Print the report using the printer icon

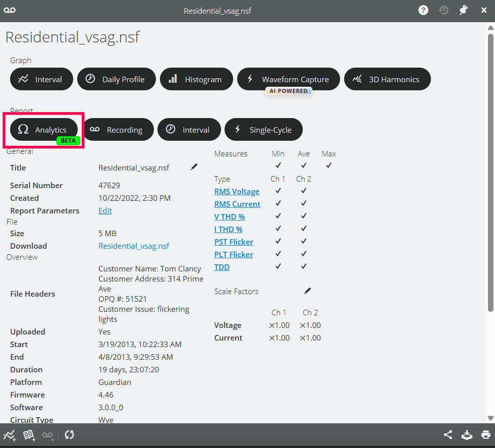pos(485,434)
